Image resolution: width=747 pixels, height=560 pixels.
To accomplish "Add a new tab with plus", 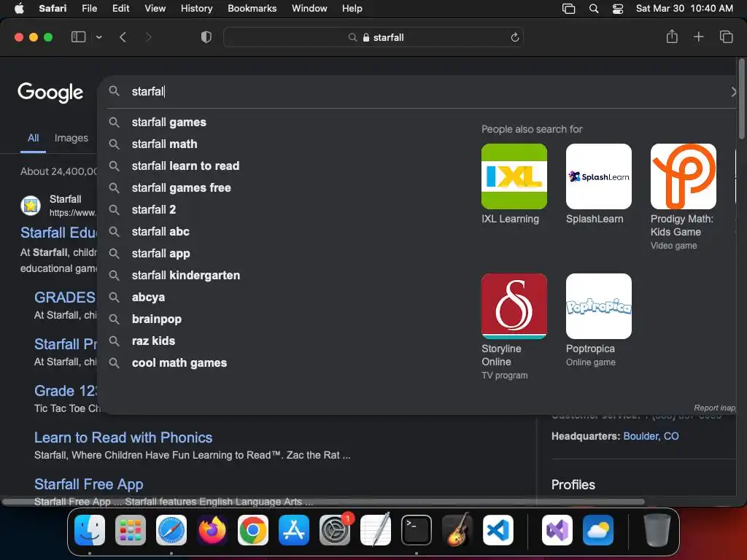I will pos(698,36).
